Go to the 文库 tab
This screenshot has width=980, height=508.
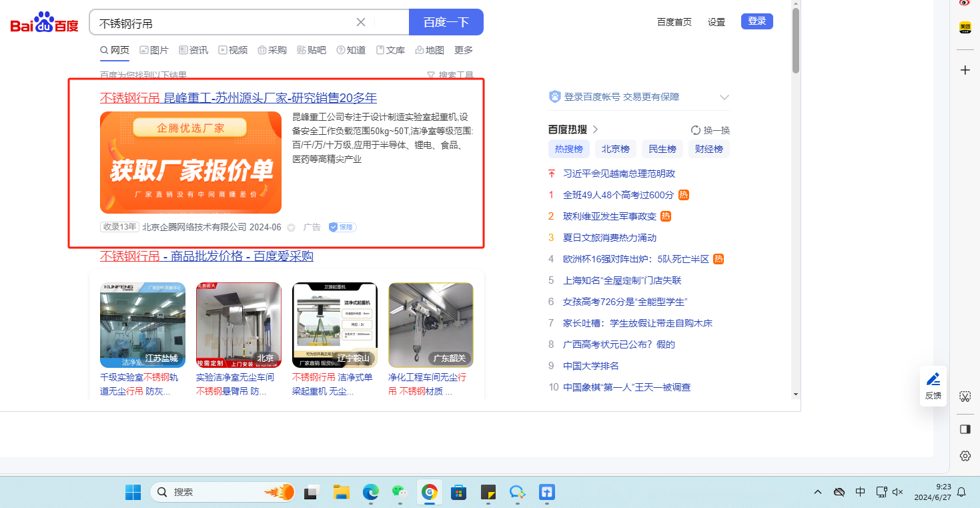tap(390, 50)
